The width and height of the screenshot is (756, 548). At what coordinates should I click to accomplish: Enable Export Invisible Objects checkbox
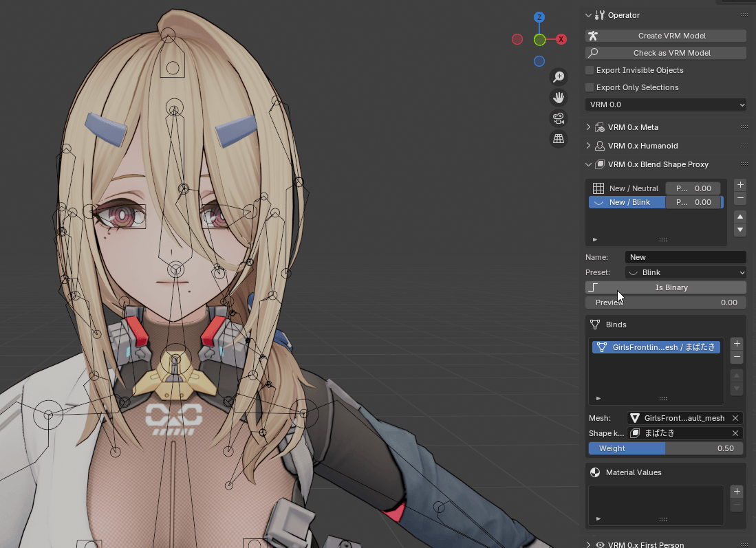pyautogui.click(x=589, y=70)
